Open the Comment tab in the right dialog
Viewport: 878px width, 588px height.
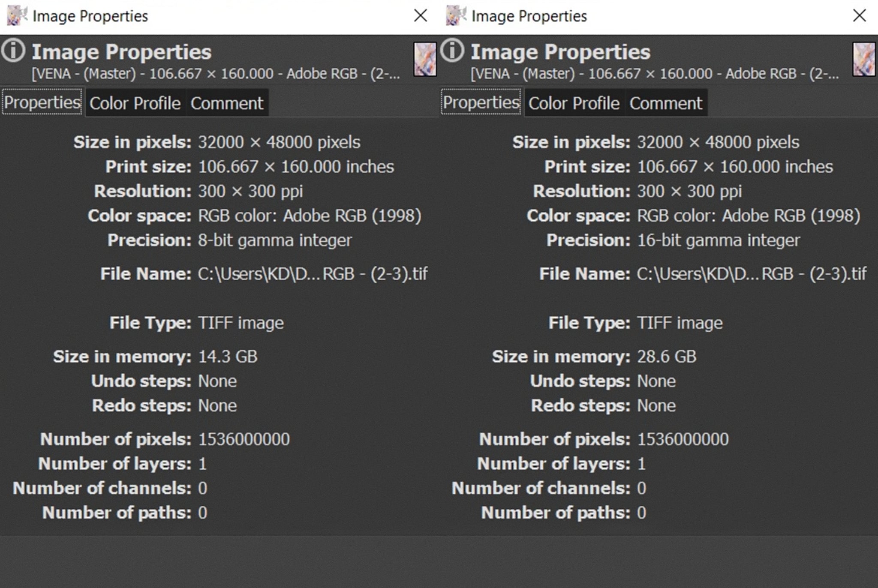(x=666, y=103)
